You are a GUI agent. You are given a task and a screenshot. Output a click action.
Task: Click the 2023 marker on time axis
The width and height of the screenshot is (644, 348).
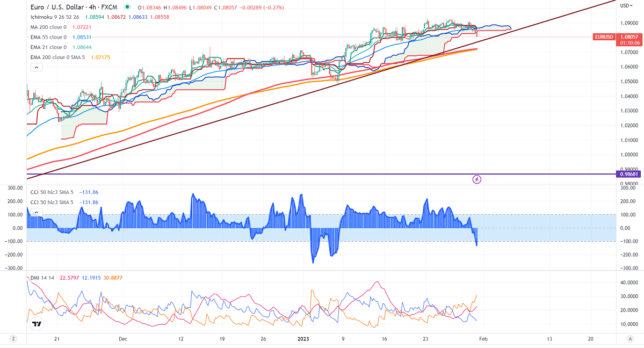303,339
